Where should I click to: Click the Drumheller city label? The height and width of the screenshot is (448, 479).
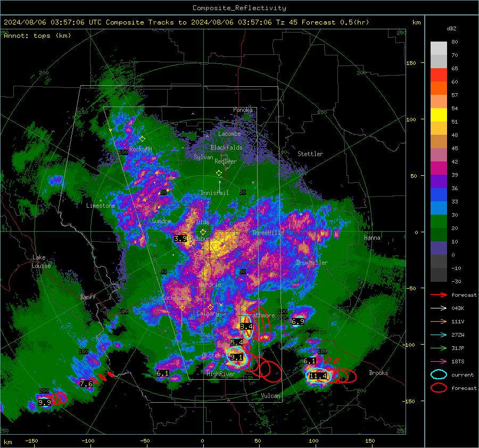(x=312, y=263)
